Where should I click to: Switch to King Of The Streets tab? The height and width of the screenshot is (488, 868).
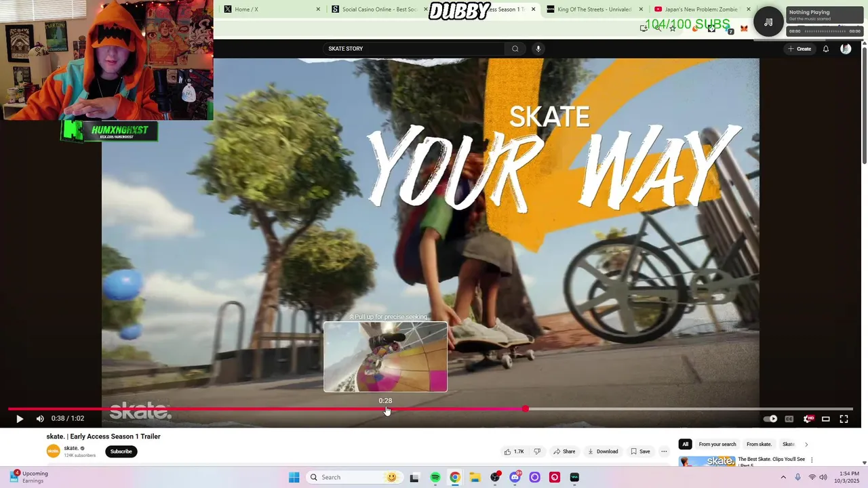coord(594,9)
